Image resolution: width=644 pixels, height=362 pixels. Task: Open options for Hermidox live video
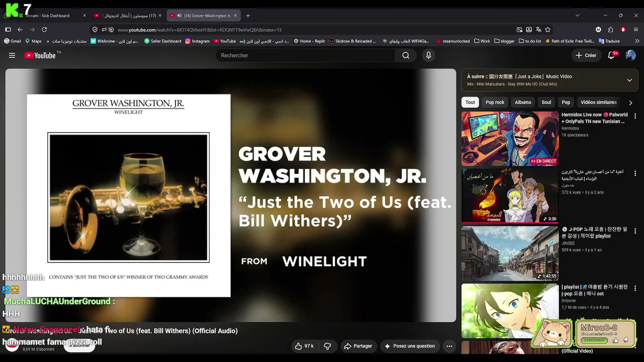click(635, 116)
